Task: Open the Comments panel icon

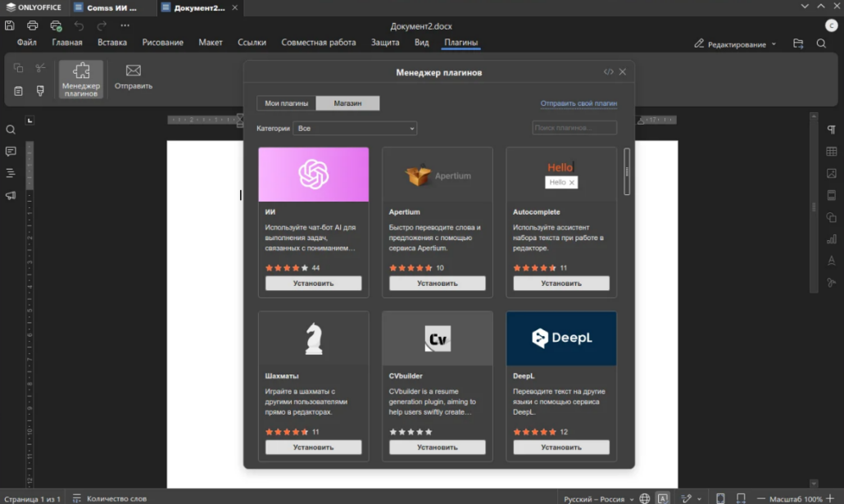Action: pyautogui.click(x=10, y=152)
